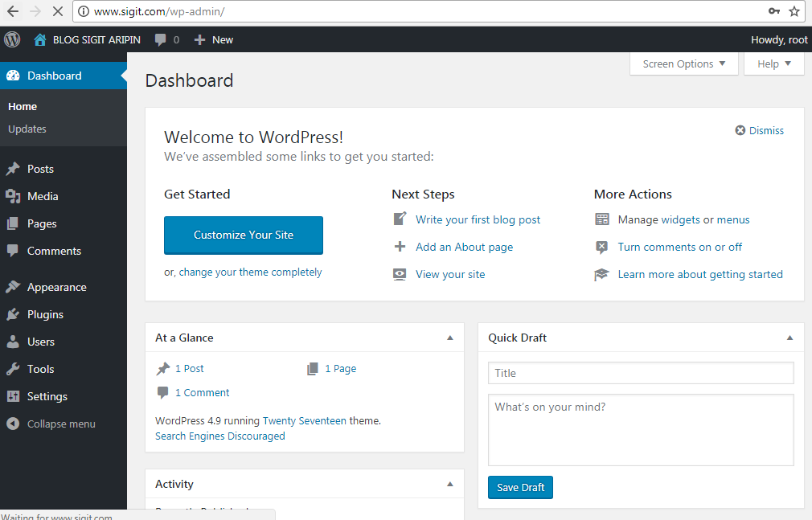Click the Appearance paintbrush icon
Screen dimensions: 812x520
click(13, 287)
